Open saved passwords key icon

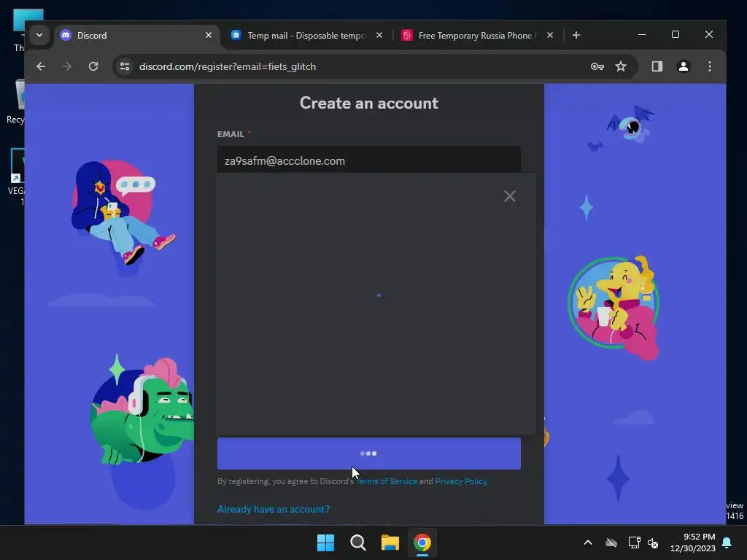(x=597, y=66)
